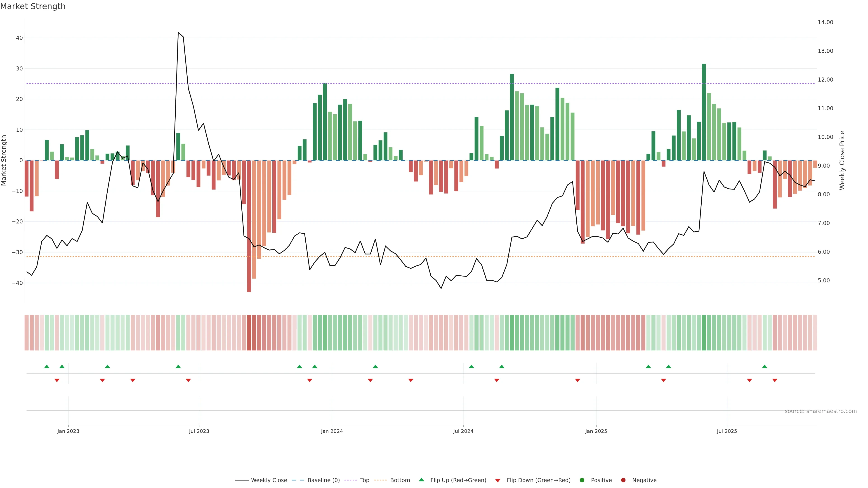Click the Jul 2025 axis label
The height and width of the screenshot is (488, 868).
coord(727,431)
